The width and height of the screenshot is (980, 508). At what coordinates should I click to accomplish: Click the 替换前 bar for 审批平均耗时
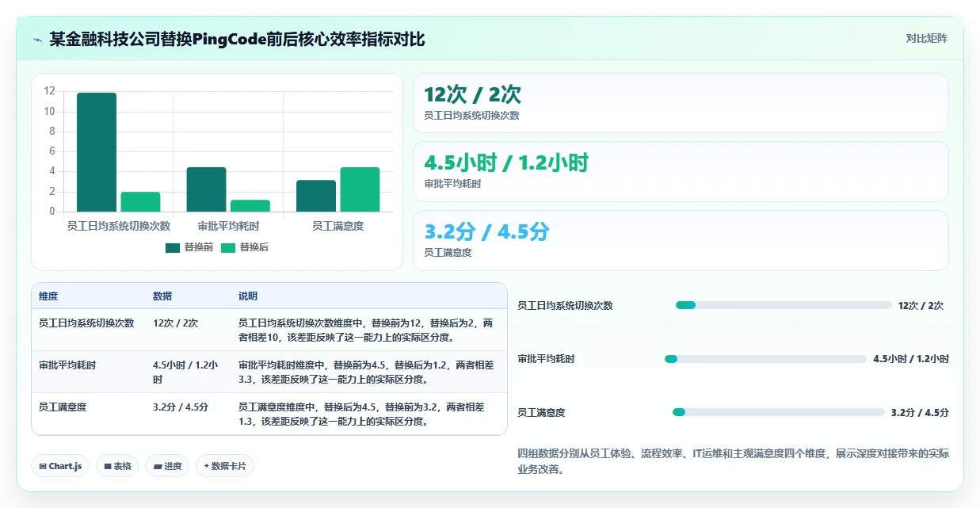click(206, 189)
